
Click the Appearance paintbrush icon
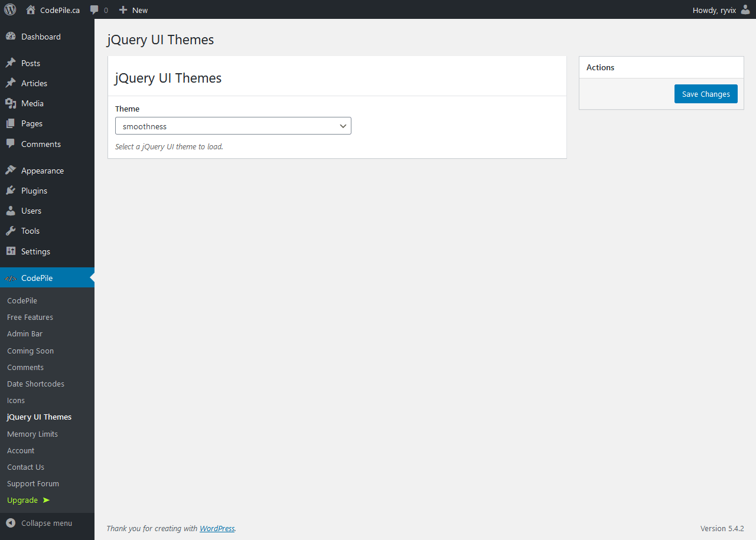pos(11,171)
